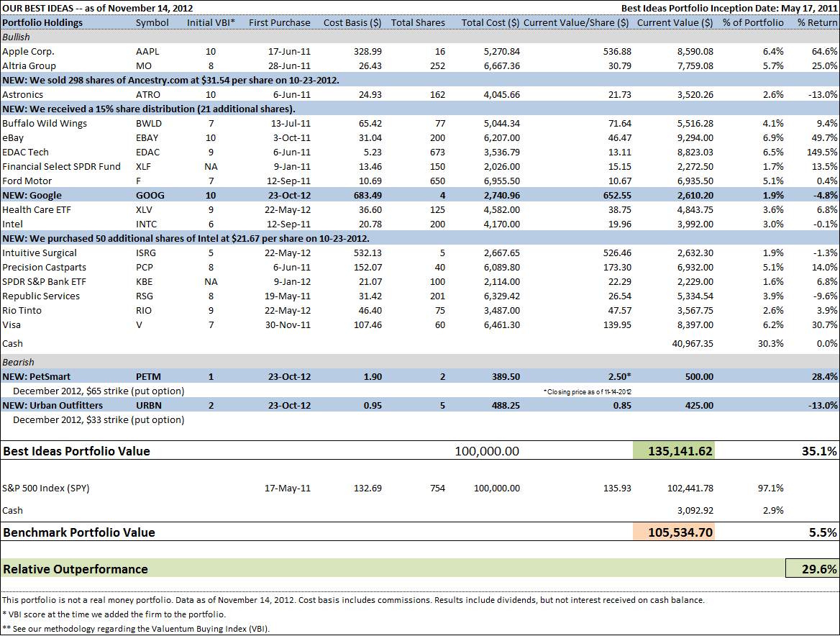Select the Initial VBI* column header

(x=211, y=22)
